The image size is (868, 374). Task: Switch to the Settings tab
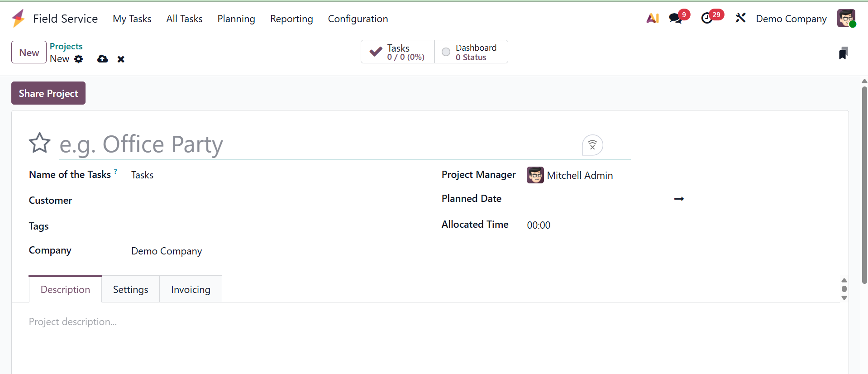pos(130,290)
